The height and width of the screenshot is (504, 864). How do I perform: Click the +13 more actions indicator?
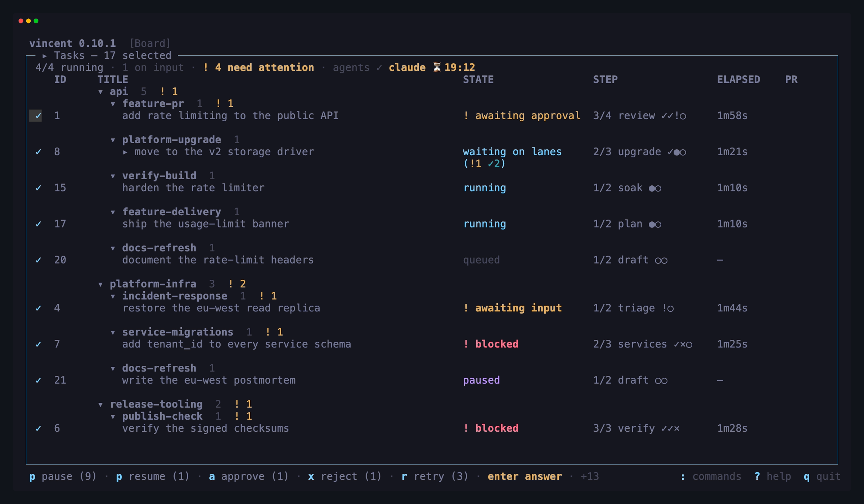pos(590,476)
